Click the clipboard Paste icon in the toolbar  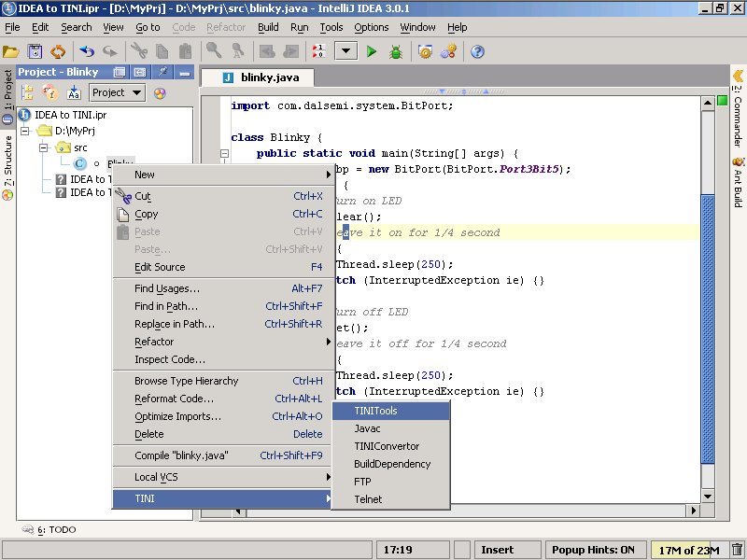click(185, 51)
